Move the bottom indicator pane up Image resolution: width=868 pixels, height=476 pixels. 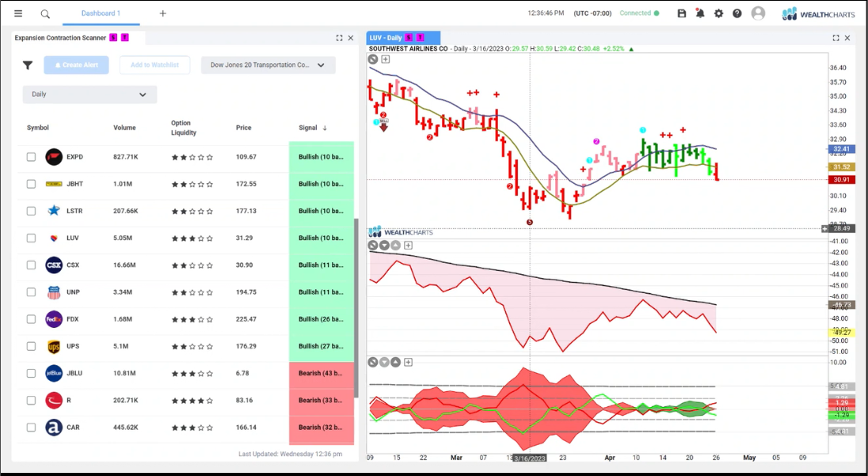(x=396, y=362)
